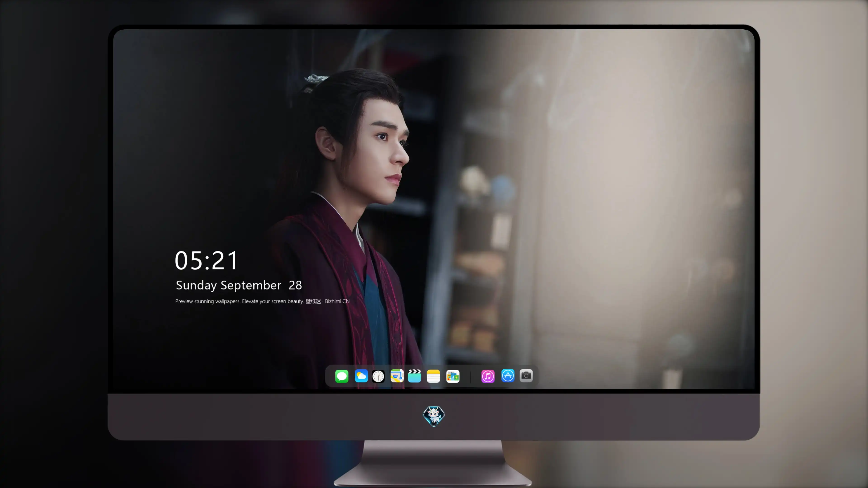Screen dimensions: 868x488
Task: Open the Maps app in the dock
Action: pos(397,376)
